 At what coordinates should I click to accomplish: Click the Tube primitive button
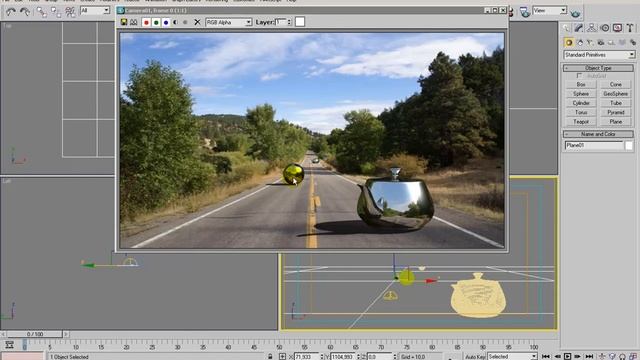click(616, 103)
